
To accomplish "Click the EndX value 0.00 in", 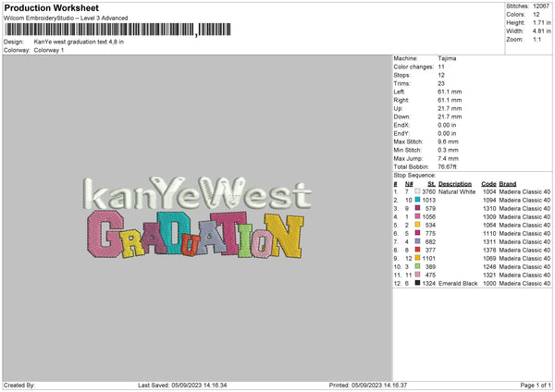I will [447, 125].
